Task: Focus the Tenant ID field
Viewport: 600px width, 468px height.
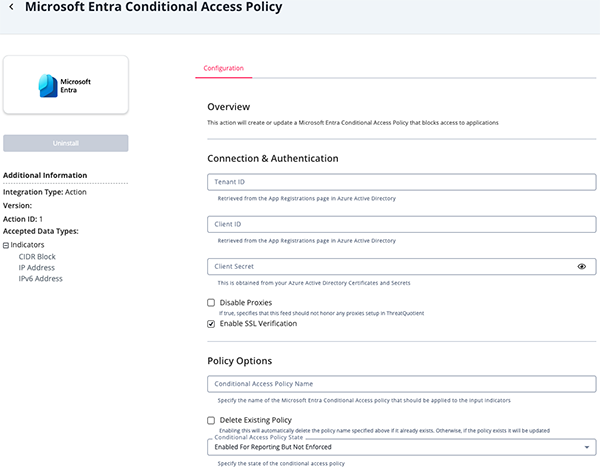Action: tap(401, 182)
